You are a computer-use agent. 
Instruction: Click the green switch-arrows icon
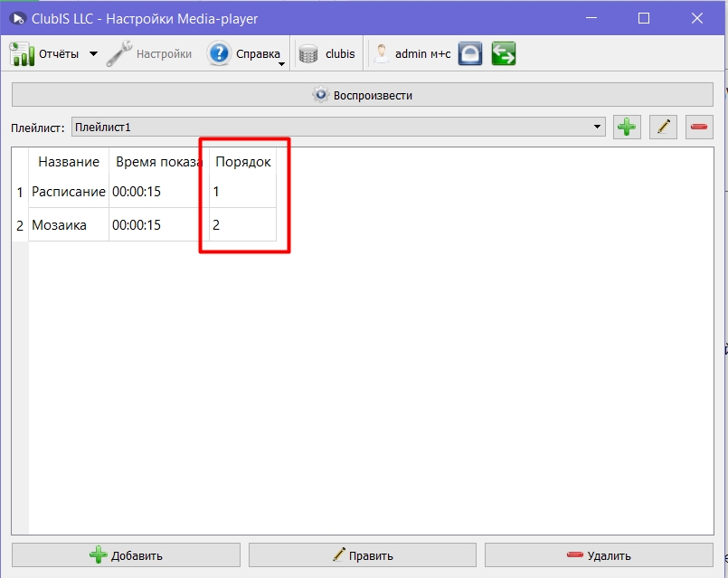504,54
